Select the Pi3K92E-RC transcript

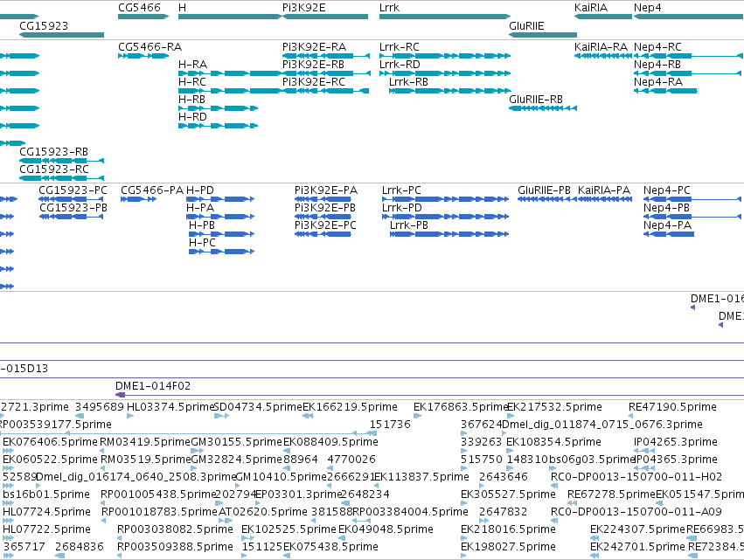325,91
